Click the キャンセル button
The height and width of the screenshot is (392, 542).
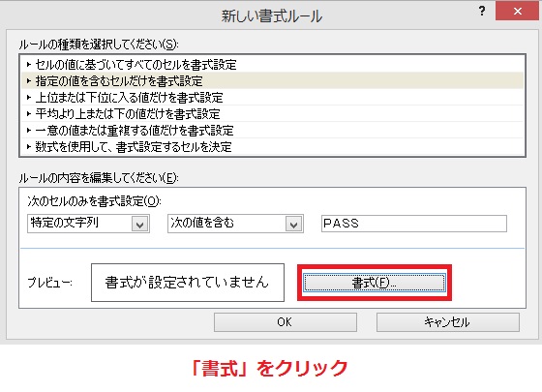click(x=447, y=322)
